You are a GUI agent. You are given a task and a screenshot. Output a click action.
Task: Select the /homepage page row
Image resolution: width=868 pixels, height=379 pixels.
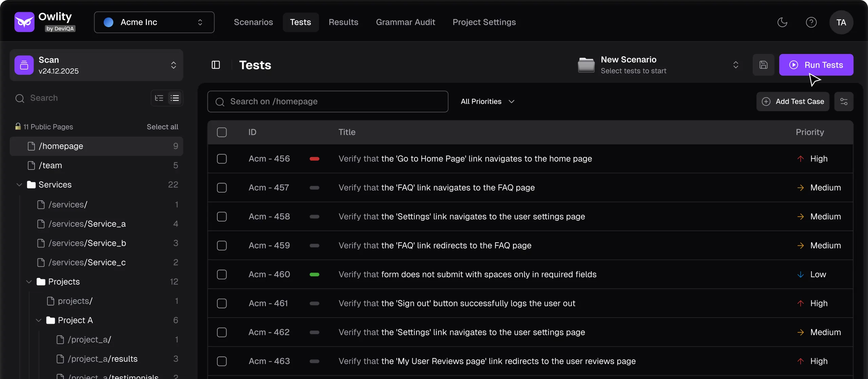pos(97,146)
